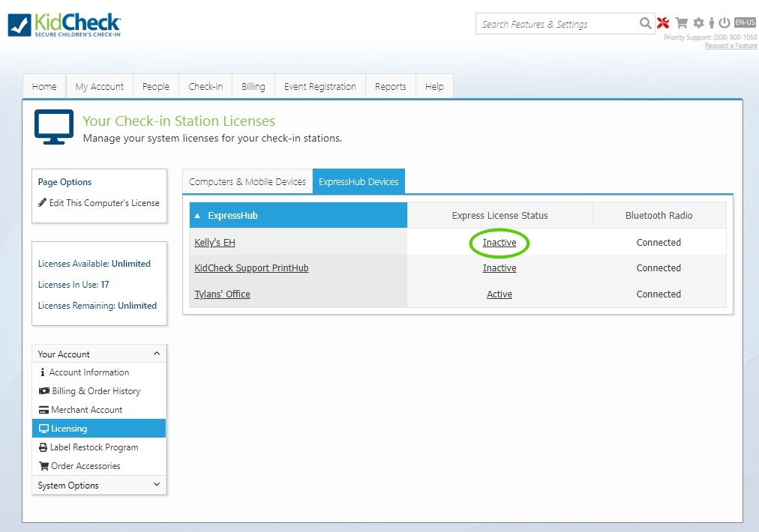
Task: Go to the Home tab
Action: 44,87
